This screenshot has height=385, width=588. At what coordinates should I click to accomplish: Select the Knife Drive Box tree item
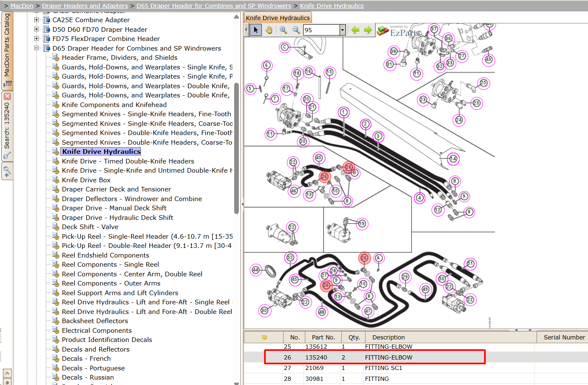click(86, 180)
